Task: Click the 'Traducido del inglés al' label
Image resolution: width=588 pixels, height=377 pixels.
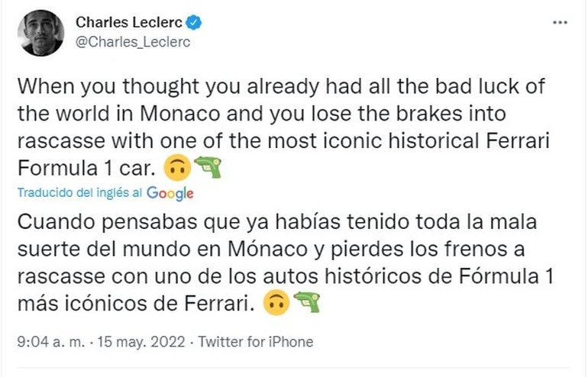Action: pos(79,194)
